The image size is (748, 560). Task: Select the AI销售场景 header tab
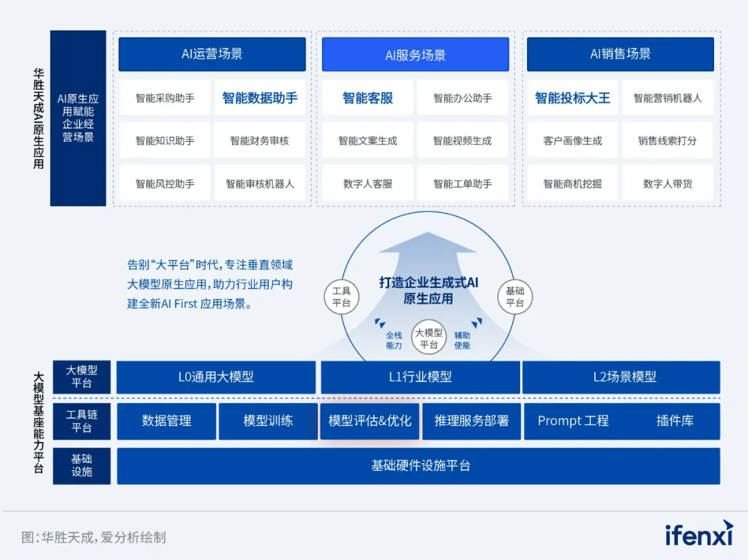(620, 54)
